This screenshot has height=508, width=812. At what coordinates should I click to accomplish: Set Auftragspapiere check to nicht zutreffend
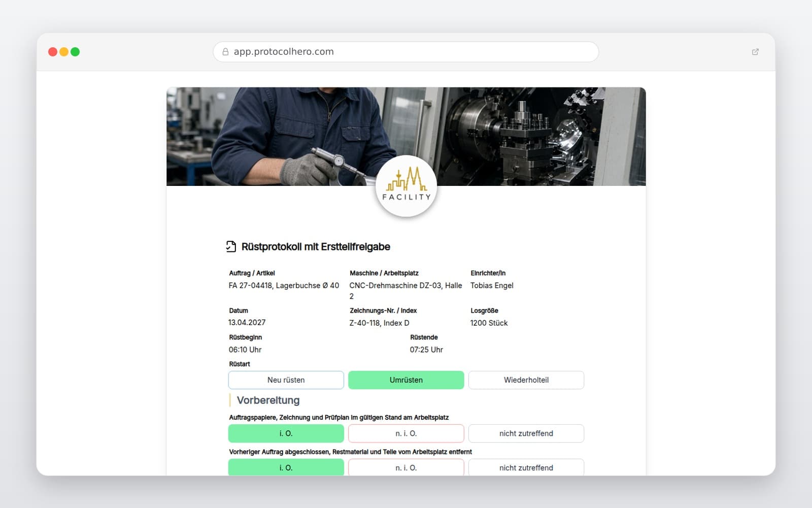526,433
